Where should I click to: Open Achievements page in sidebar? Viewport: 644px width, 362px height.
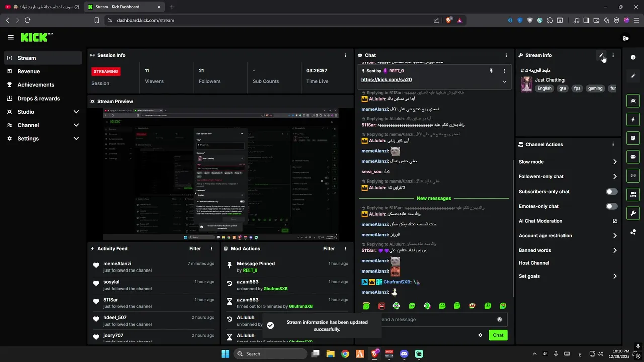coord(43,85)
